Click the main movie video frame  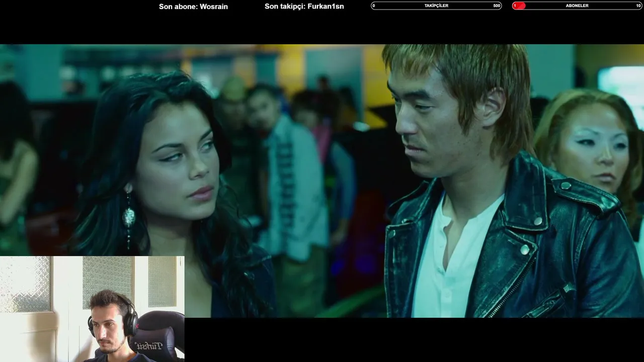[x=322, y=181]
